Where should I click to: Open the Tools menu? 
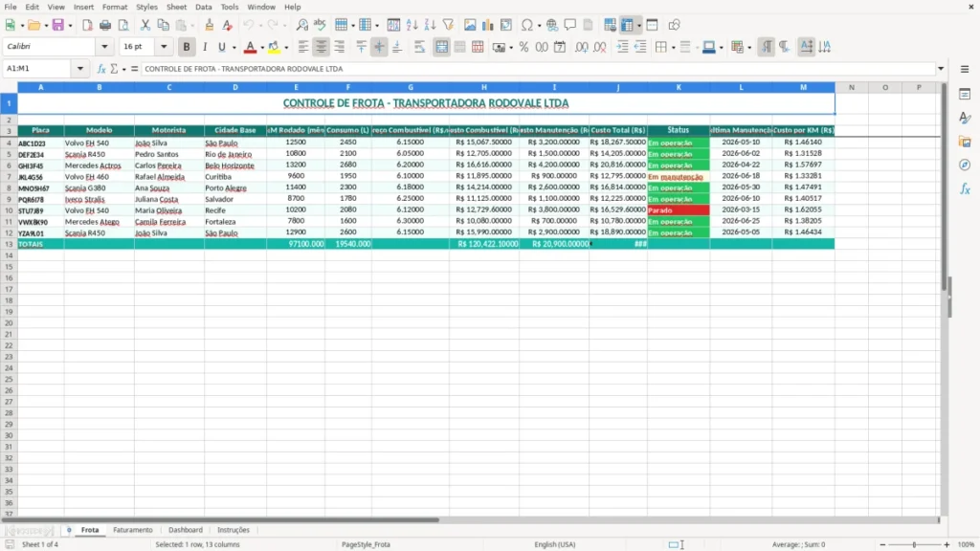(230, 7)
